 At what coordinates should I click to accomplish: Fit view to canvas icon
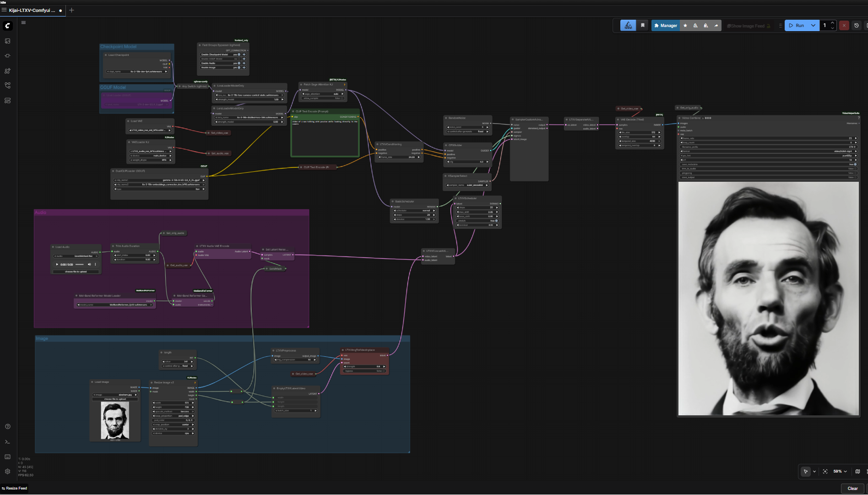coord(825,472)
